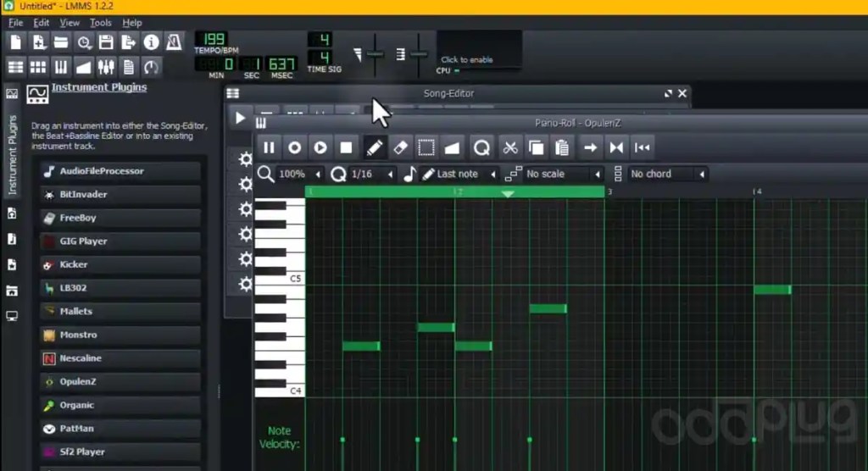868x471 pixels.
Task: Show the Beat+Bassline Editor icon
Action: click(x=38, y=68)
